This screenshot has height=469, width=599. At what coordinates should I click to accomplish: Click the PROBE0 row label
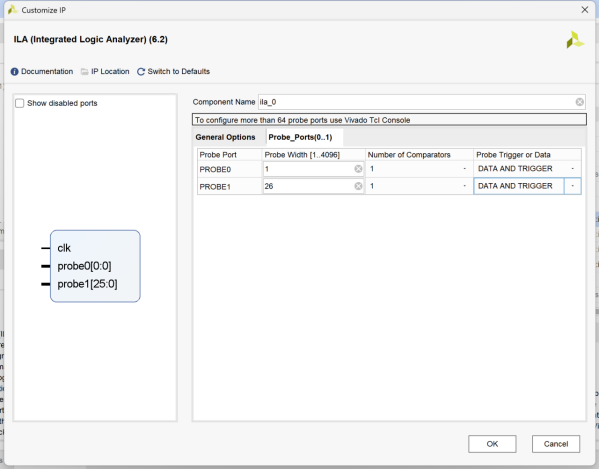tap(215, 169)
